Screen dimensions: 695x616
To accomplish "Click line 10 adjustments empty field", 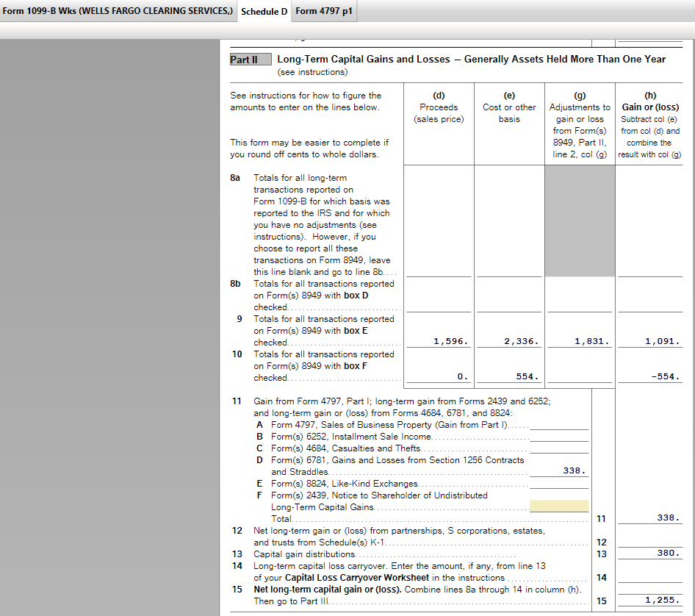I will 580,376.
